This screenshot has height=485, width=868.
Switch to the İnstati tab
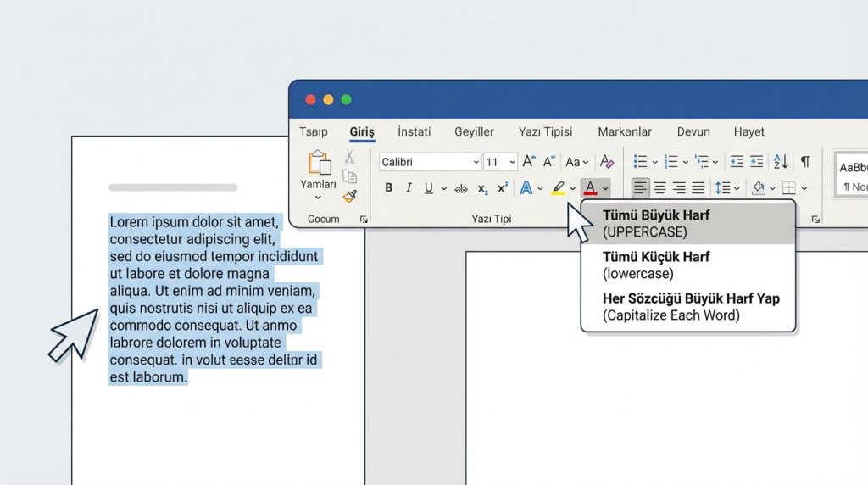coord(414,131)
